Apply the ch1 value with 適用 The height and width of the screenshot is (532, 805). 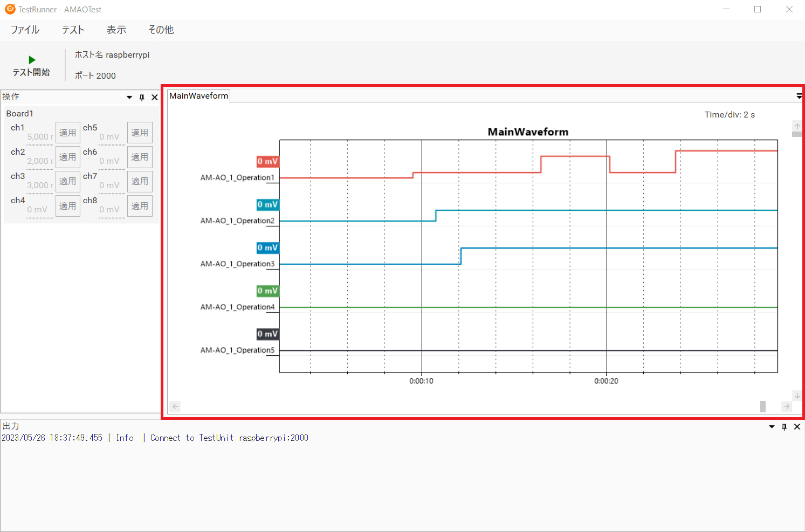coord(67,133)
